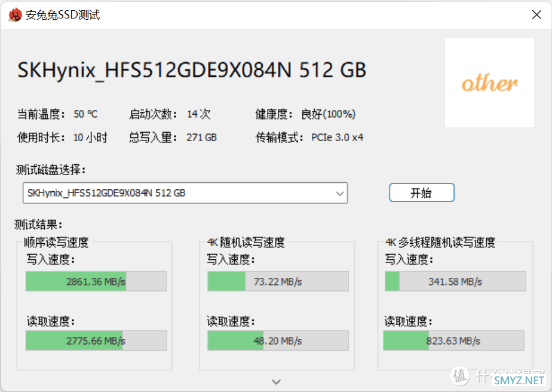Click the 4K 多线程随机读写速度 group label

440,242
